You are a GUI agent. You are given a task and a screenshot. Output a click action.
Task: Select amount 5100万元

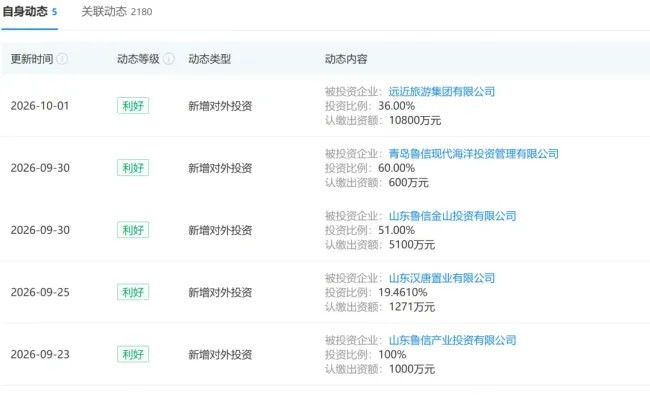pyautogui.click(x=412, y=245)
